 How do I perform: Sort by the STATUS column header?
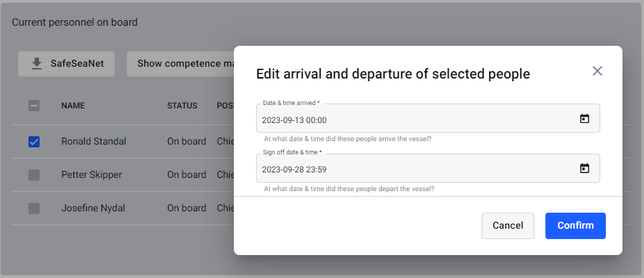182,106
